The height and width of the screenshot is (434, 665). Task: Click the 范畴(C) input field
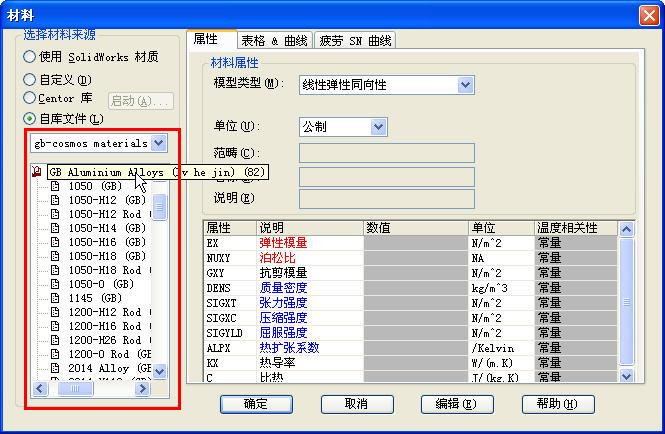click(x=387, y=153)
